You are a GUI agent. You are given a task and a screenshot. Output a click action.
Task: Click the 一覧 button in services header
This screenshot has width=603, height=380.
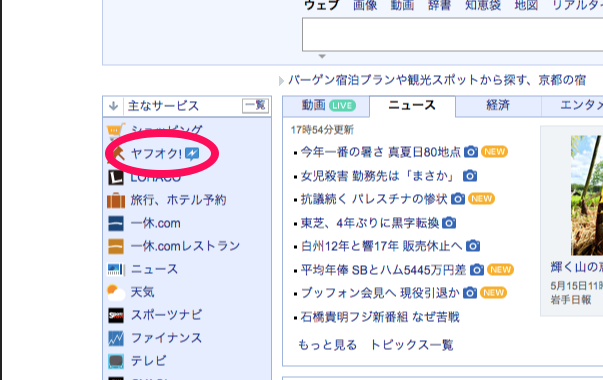click(255, 106)
